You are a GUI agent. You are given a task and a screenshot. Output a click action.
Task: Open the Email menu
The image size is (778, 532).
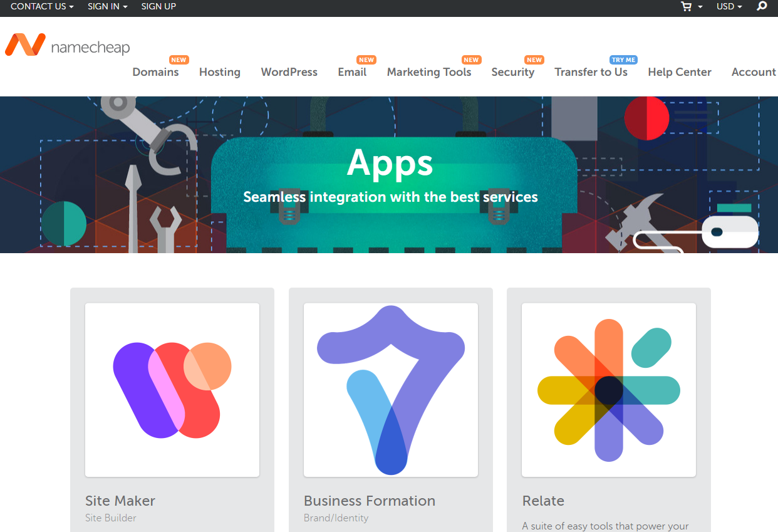pos(352,72)
